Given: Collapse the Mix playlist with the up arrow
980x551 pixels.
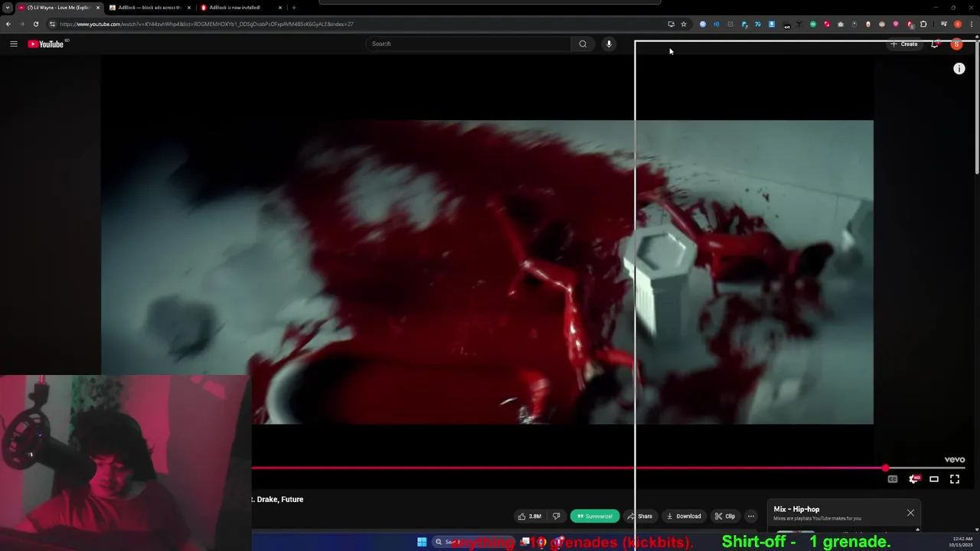Looking at the screenshot, I should 917,530.
